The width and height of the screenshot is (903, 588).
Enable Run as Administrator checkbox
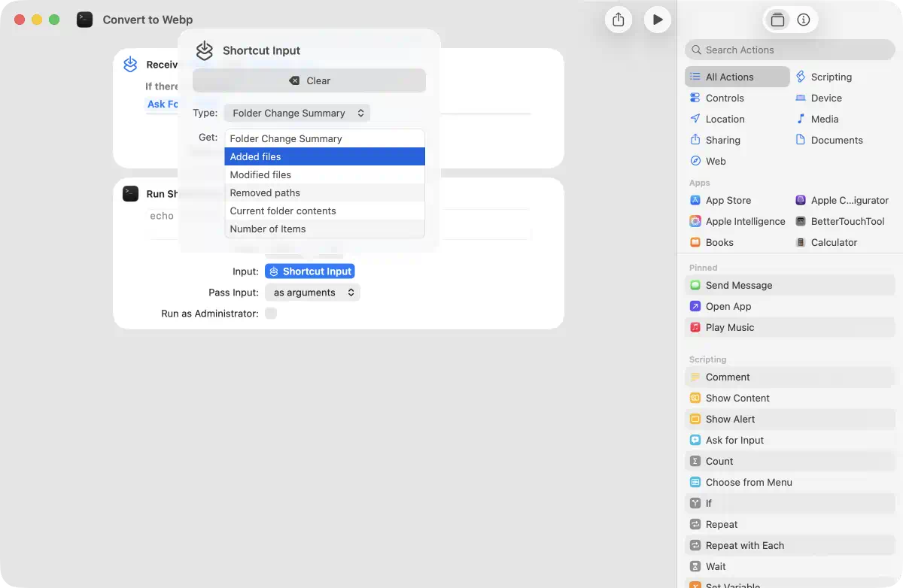coord(271,314)
